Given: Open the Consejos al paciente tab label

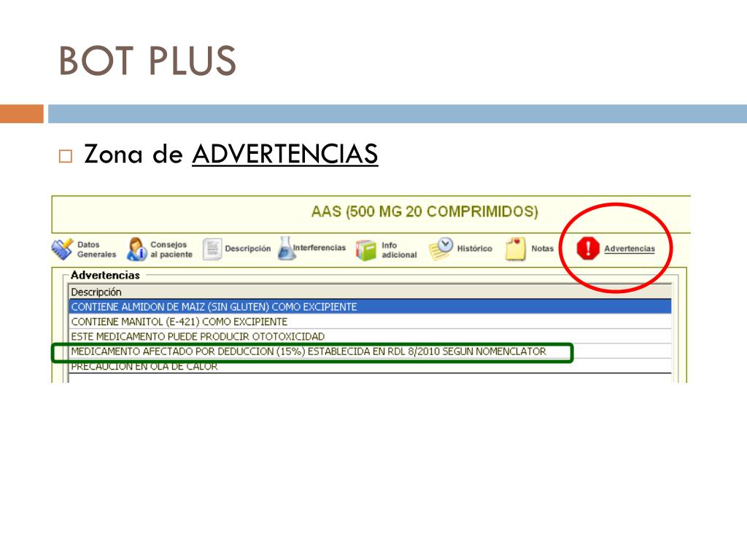Looking at the screenshot, I should click(171, 249).
